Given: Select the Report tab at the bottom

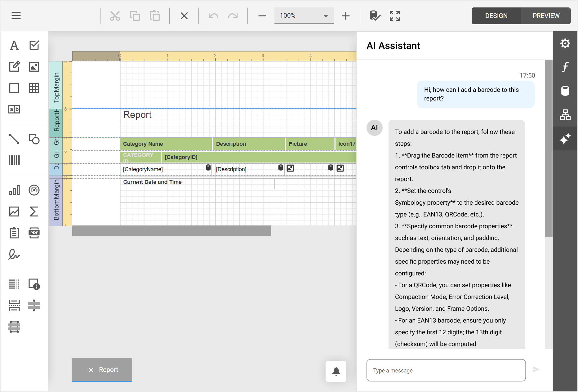Looking at the screenshot, I should coord(108,370).
